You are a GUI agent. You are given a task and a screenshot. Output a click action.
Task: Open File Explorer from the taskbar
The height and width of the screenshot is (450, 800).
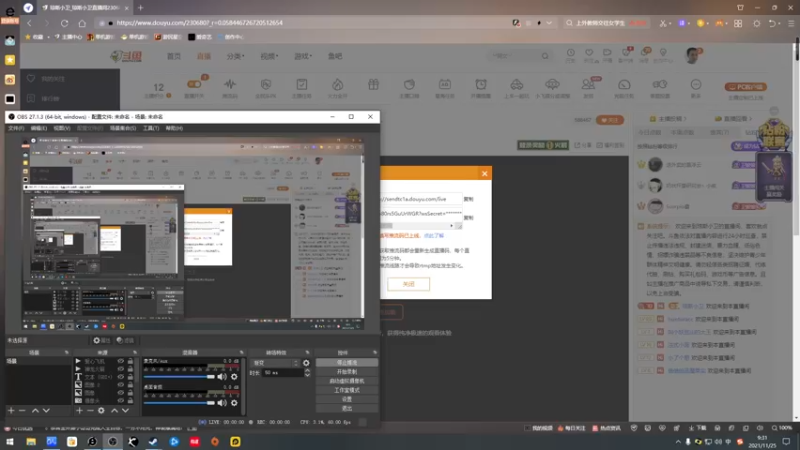point(31,441)
